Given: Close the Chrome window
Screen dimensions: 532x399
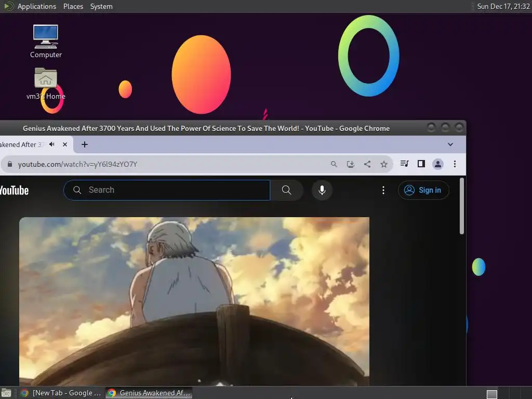Looking at the screenshot, I should 459,128.
